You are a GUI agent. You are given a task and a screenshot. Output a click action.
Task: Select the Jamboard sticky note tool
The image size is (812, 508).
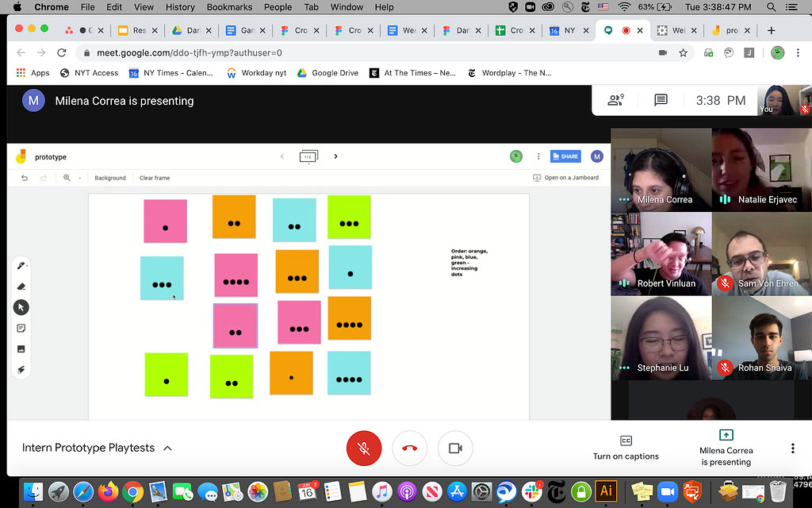[x=21, y=328]
